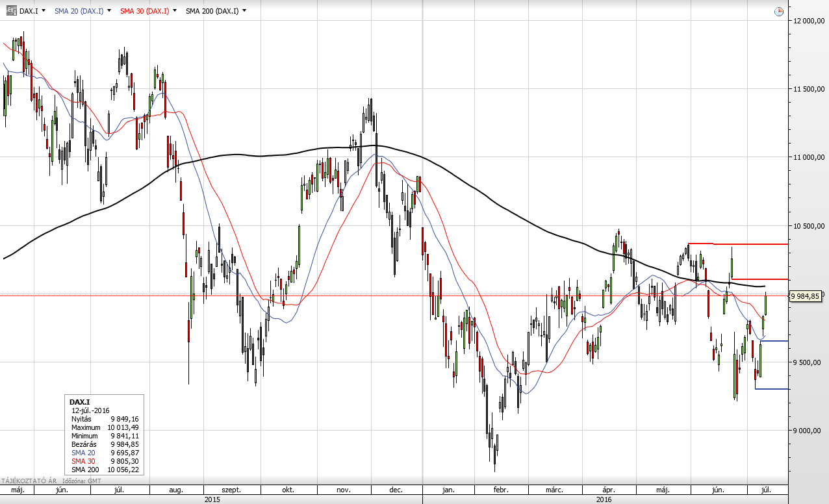Click the aug. month on time axis
Image resolution: width=829 pixels, height=504 pixels.
click(x=176, y=490)
